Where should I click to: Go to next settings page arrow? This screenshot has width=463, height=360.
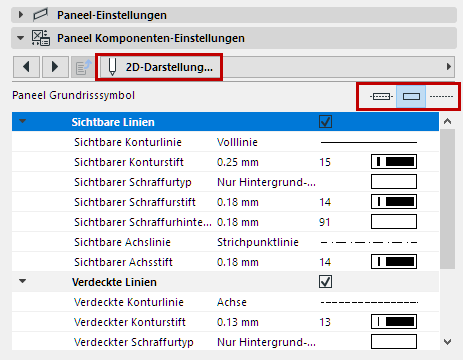click(x=55, y=67)
